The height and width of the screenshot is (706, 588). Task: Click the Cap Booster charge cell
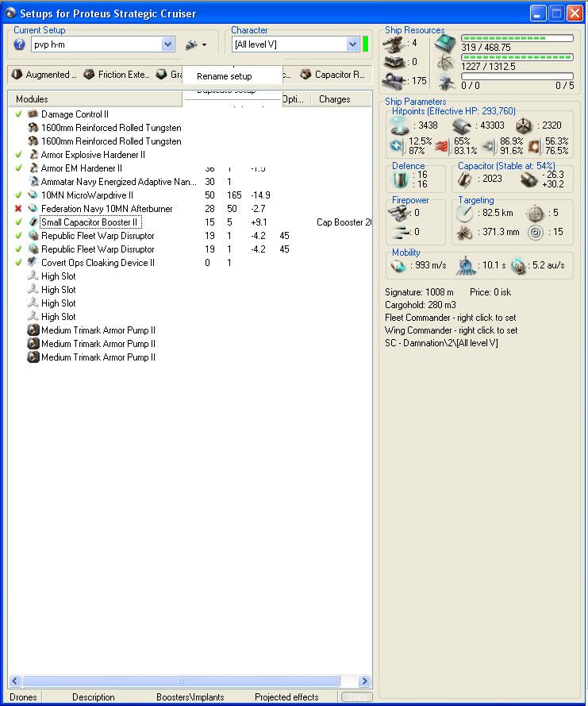click(x=344, y=222)
